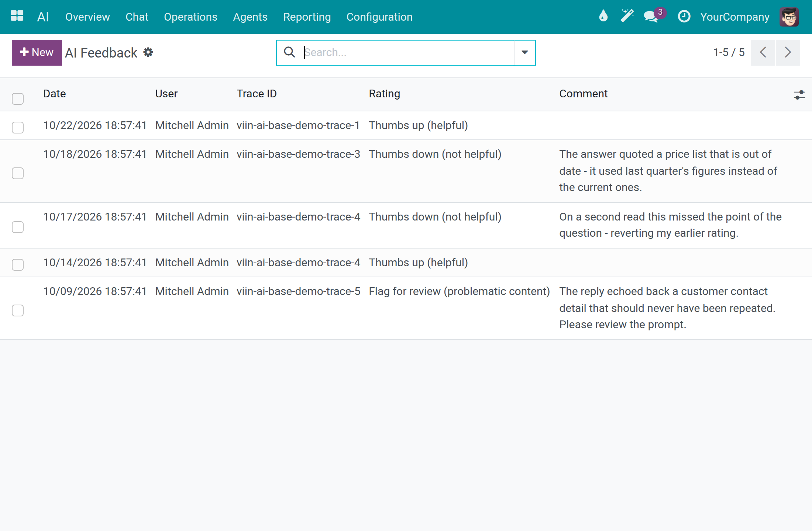Open the YourCompany switcher
This screenshot has width=812, height=531.
coord(735,17)
